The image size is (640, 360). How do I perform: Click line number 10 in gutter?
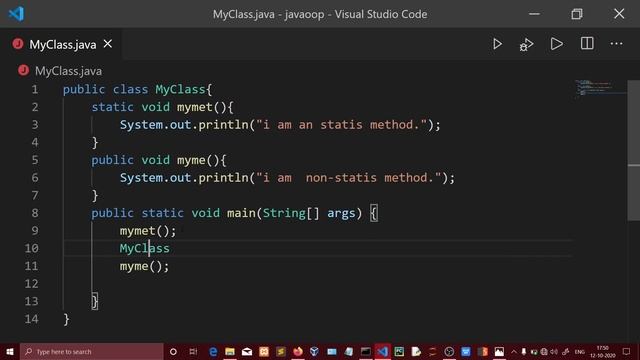click(x=31, y=248)
